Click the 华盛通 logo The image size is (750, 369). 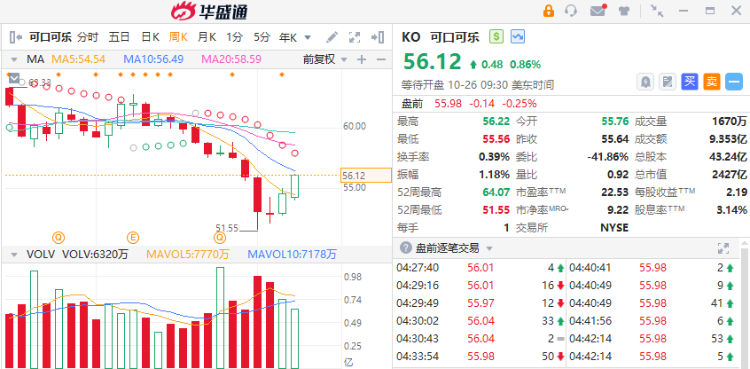(x=209, y=11)
